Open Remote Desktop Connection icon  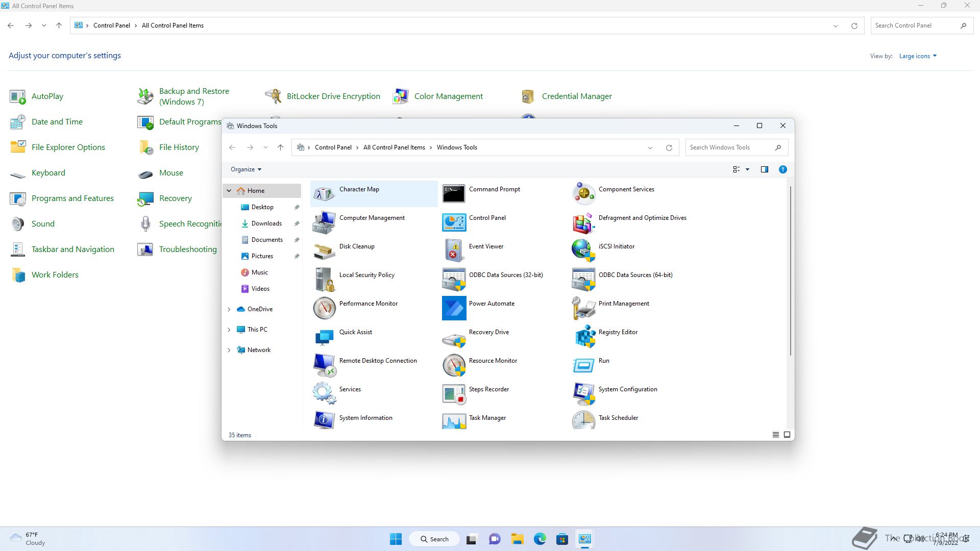[x=324, y=365]
